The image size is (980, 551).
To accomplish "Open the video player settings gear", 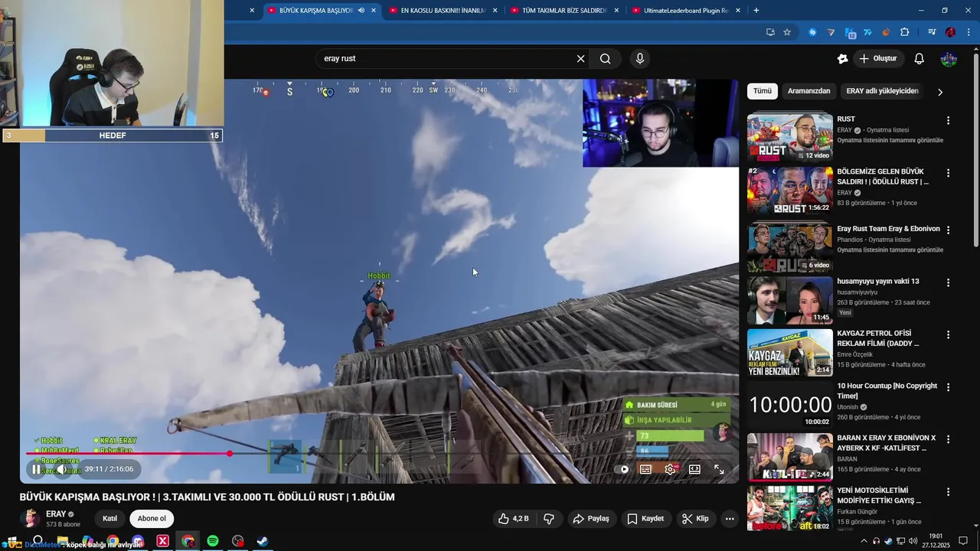I will coord(670,470).
